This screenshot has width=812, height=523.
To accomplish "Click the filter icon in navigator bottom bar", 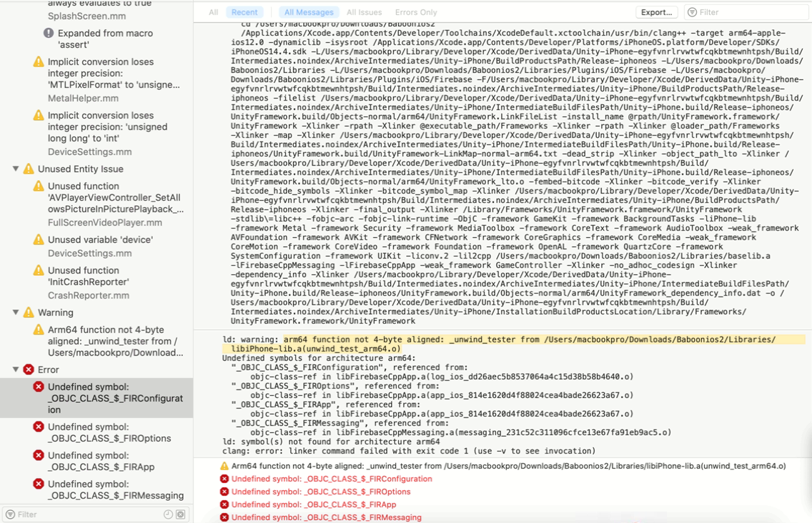I will [10, 514].
